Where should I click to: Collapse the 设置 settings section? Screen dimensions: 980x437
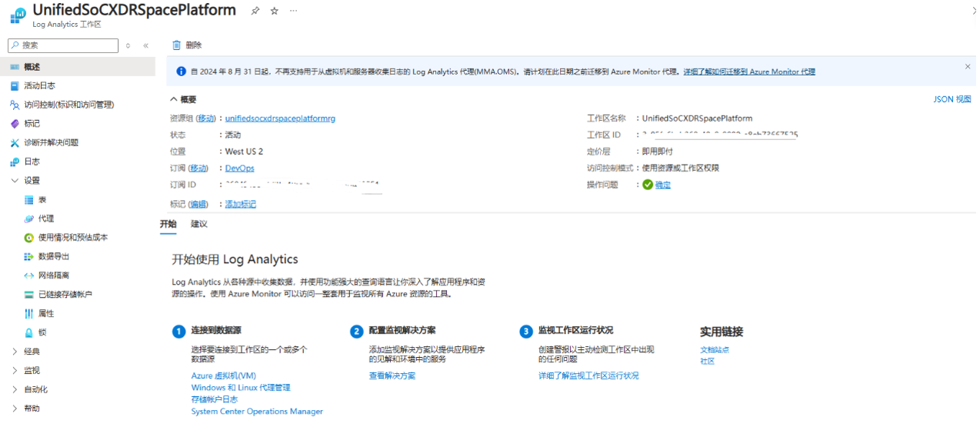coord(15,180)
